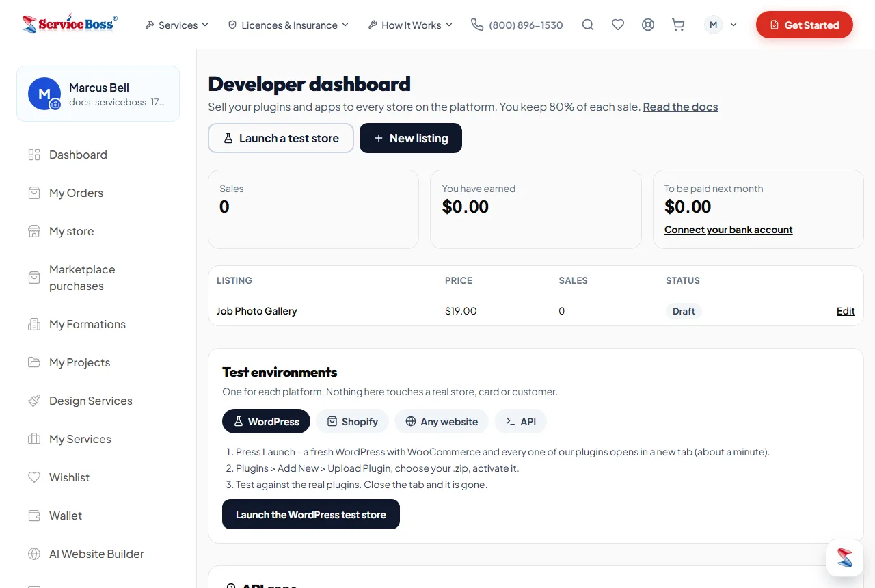The width and height of the screenshot is (875, 588).
Task: Open Marketplace purchases in sidebar
Action: (98, 278)
